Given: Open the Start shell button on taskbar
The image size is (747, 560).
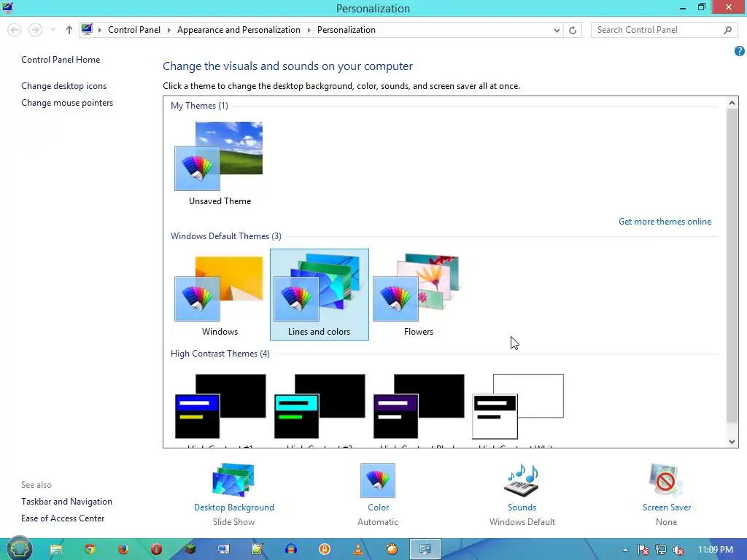Looking at the screenshot, I should pos(19,549).
